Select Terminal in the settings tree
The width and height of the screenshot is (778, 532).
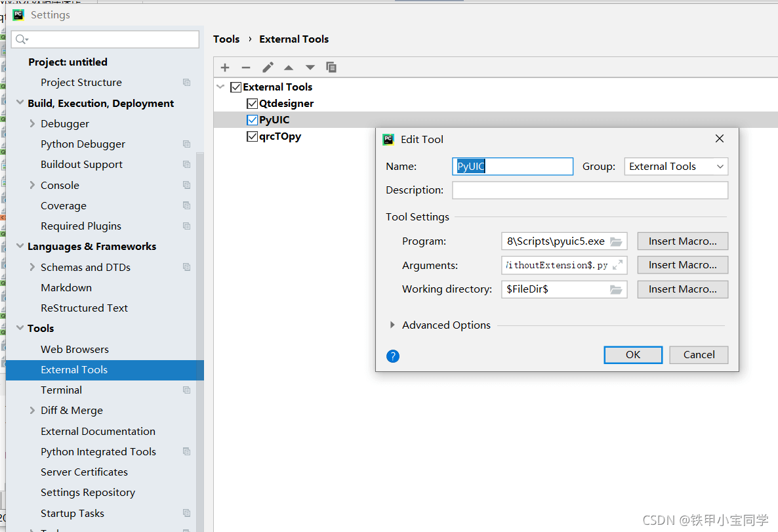[61, 390]
